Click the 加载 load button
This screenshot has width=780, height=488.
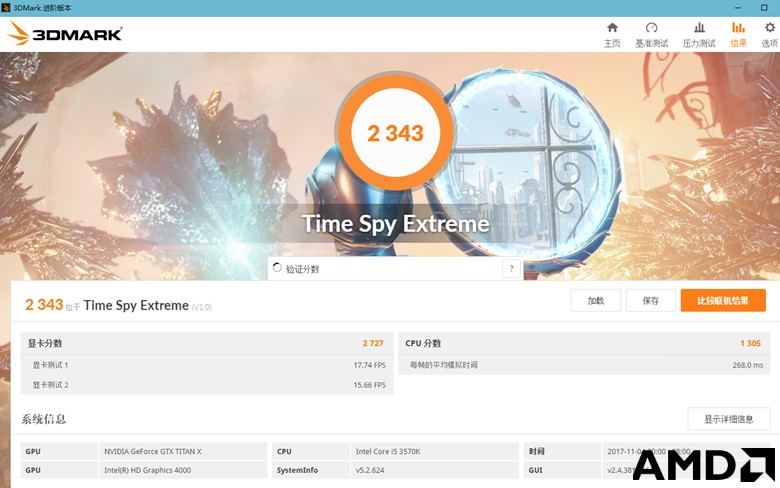pyautogui.click(x=595, y=300)
